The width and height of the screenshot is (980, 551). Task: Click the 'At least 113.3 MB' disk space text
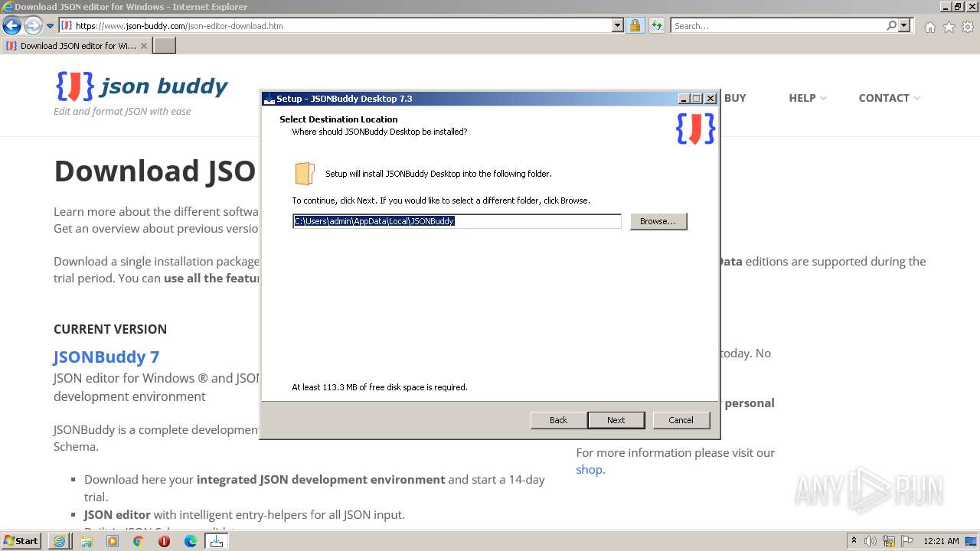[380, 387]
